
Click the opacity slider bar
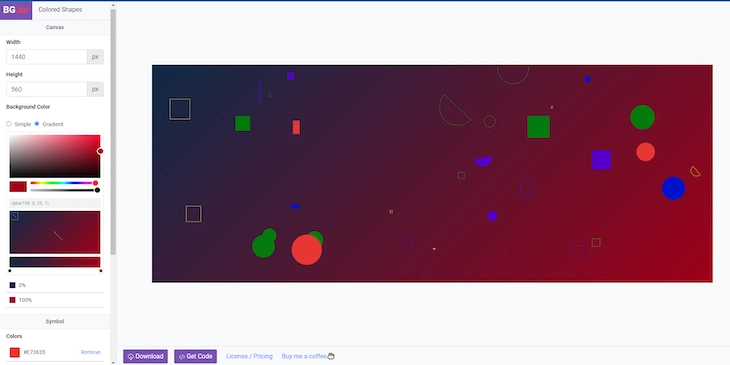click(x=63, y=190)
